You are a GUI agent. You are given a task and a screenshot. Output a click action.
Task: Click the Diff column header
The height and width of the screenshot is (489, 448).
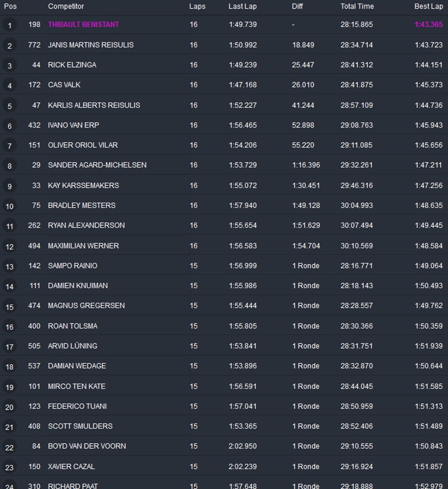click(x=297, y=6)
